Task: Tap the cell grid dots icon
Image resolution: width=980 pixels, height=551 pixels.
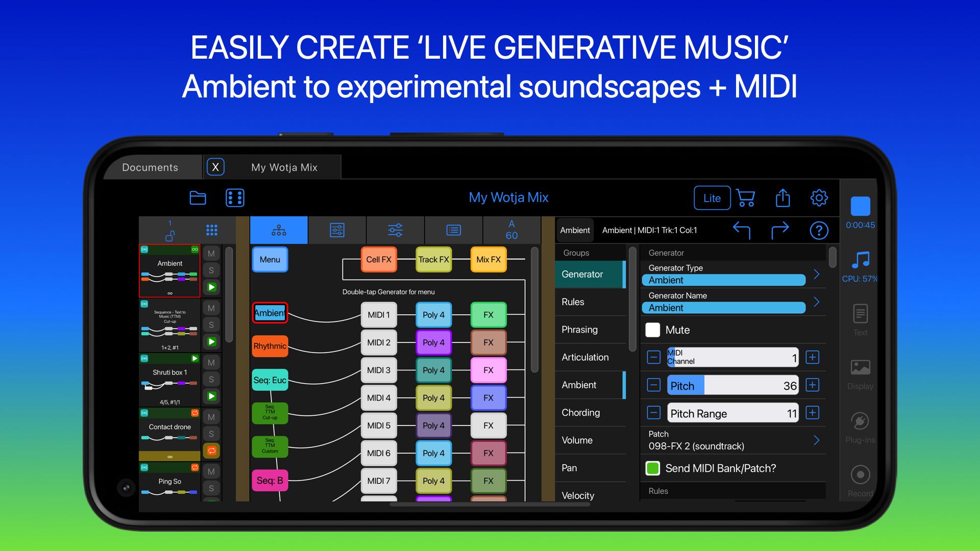Action: click(212, 230)
